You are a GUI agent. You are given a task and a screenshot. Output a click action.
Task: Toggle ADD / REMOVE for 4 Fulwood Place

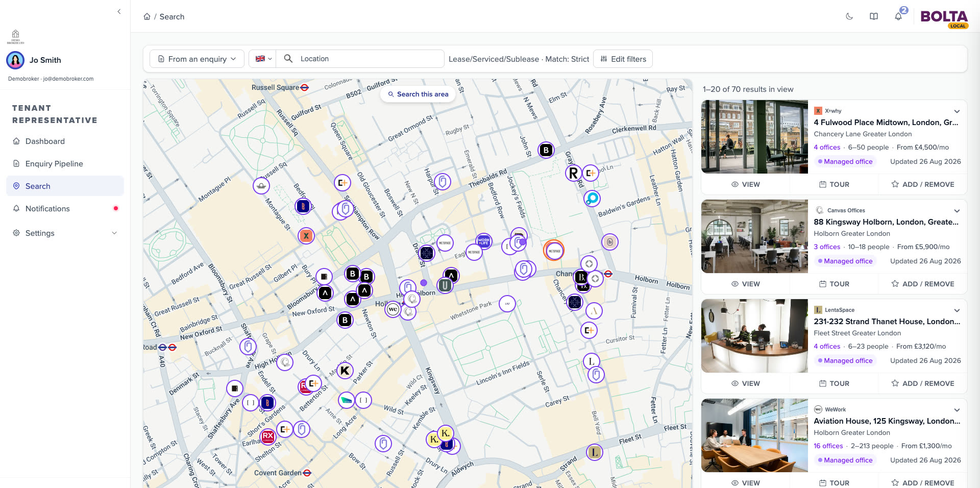(x=923, y=184)
